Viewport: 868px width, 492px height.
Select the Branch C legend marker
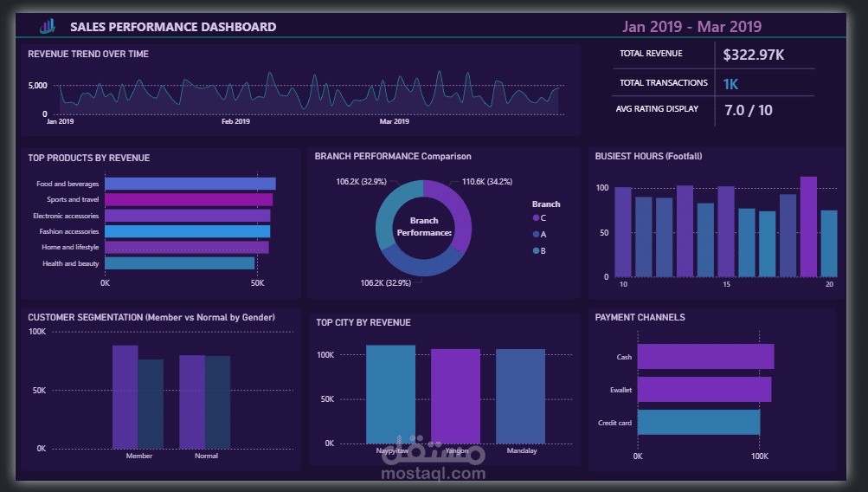[536, 218]
